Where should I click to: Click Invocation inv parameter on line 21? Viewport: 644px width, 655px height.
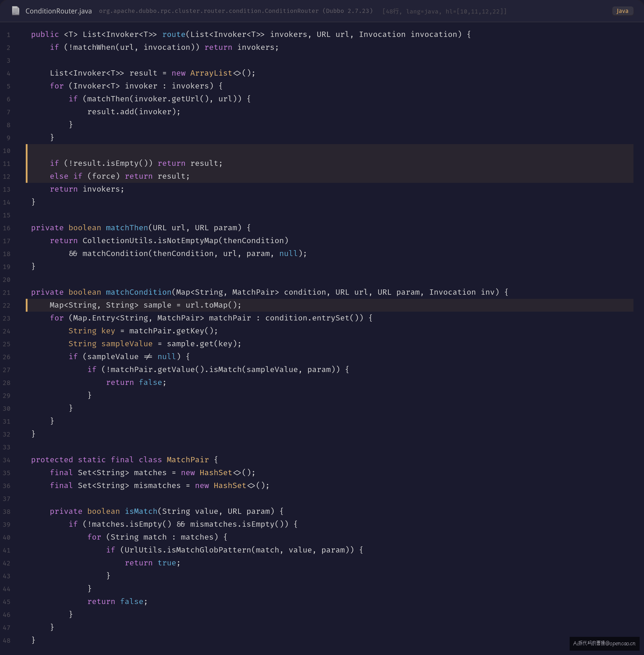[x=462, y=292]
